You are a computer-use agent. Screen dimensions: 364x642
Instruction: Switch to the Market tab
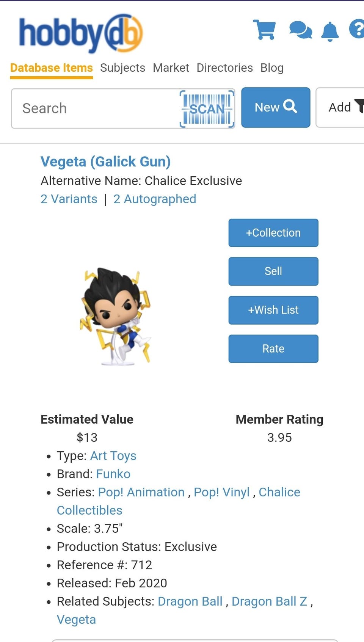coord(171,68)
